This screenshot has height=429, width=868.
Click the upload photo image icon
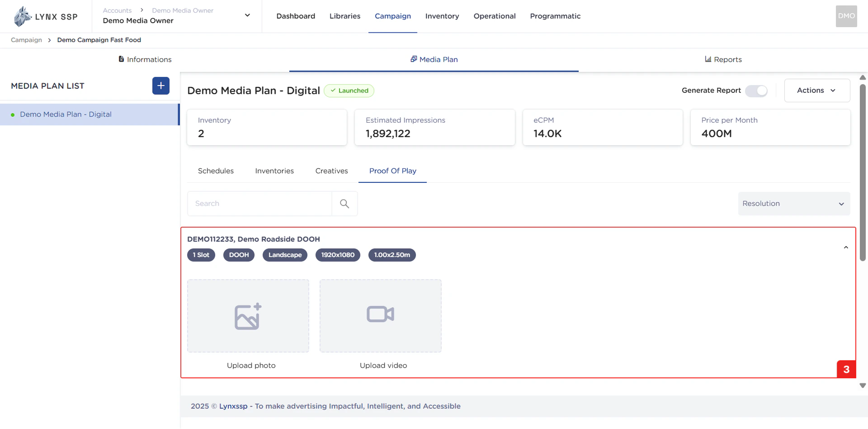[x=248, y=316]
